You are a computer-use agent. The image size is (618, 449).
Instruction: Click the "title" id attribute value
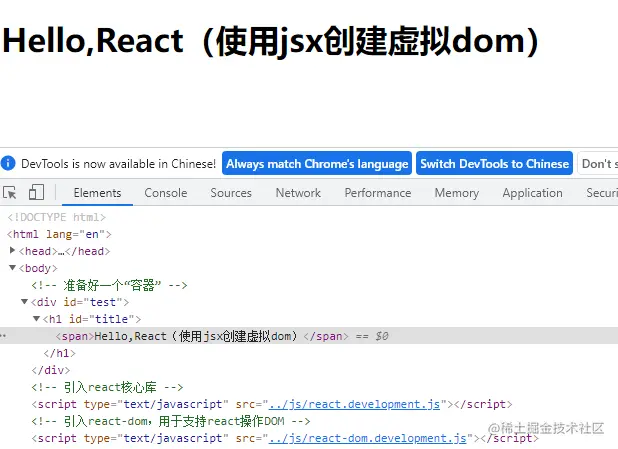click(112, 319)
